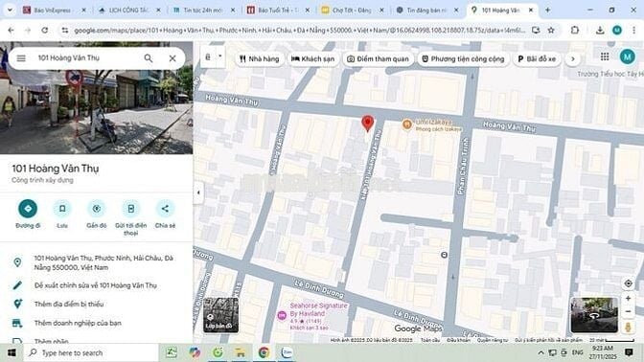644x362 pixels.
Task: Open the Chrome three-dot menu
Action: point(634,30)
